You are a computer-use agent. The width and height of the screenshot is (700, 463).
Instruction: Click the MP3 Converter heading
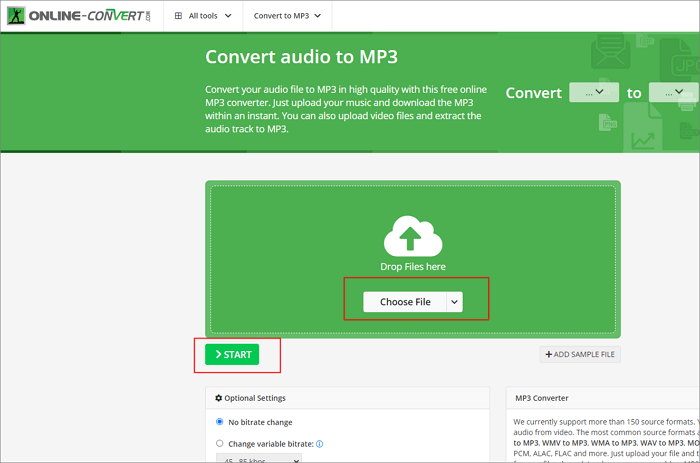542,398
